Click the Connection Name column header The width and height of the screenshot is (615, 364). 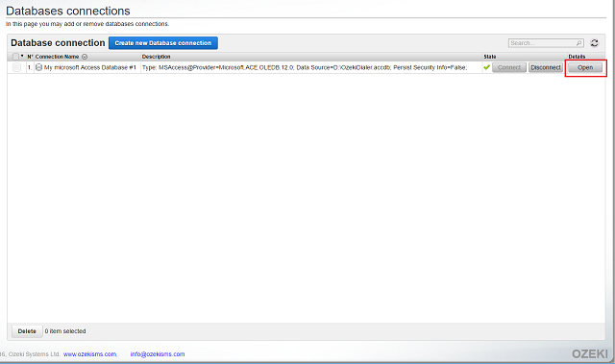coord(58,57)
